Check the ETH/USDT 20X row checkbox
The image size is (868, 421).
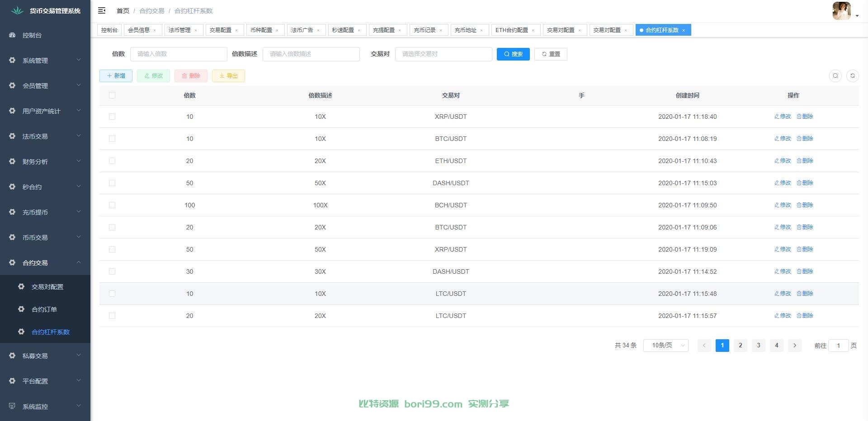point(112,161)
